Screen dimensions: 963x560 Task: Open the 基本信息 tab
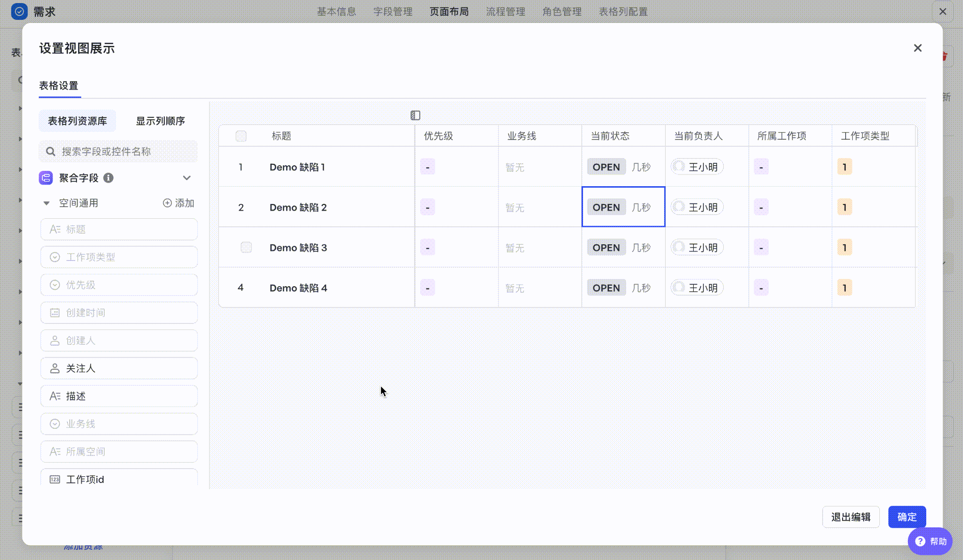click(337, 11)
